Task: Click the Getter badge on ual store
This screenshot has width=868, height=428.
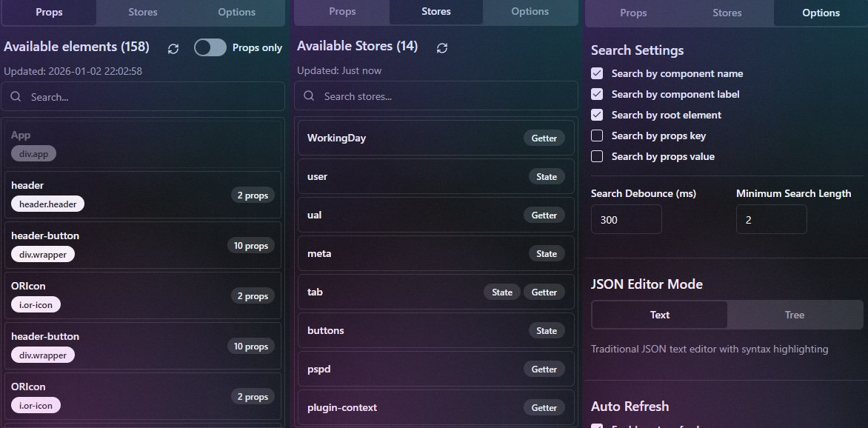Action: pyautogui.click(x=544, y=215)
